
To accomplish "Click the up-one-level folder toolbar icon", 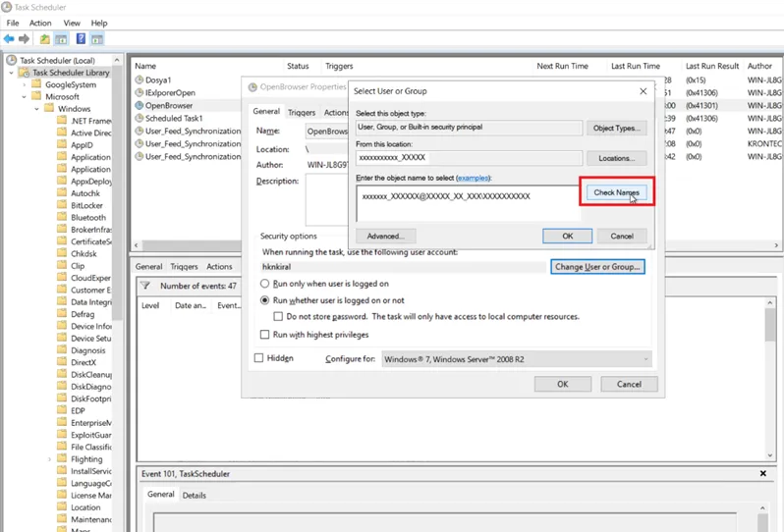I will [45, 39].
